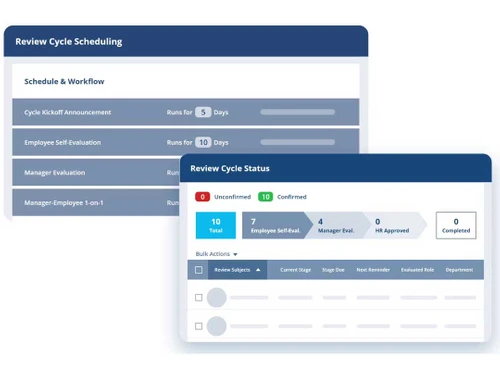Screen dimensions: 500x375
Task: Click the Evaluated Role column header
Action: 417,270
